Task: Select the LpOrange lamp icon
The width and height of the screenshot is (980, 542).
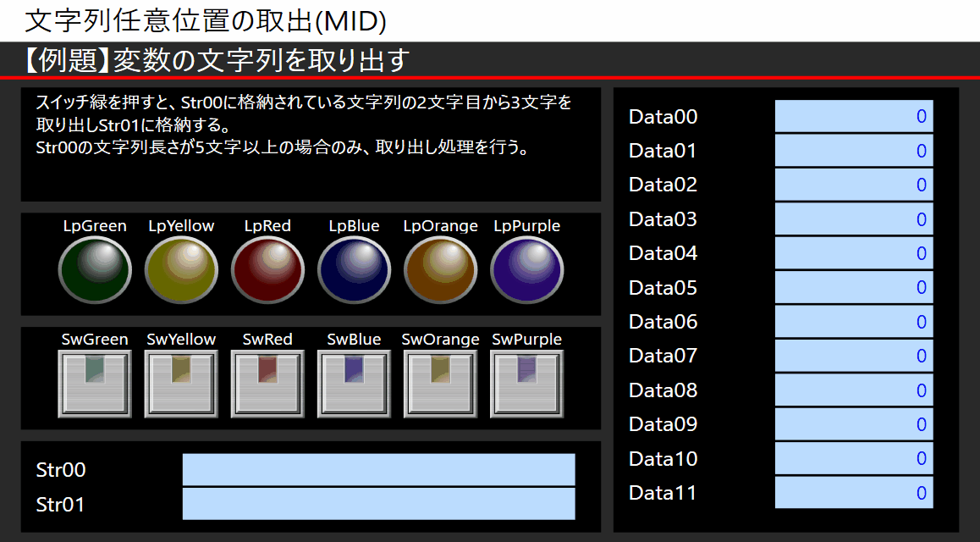Action: pyautogui.click(x=440, y=269)
